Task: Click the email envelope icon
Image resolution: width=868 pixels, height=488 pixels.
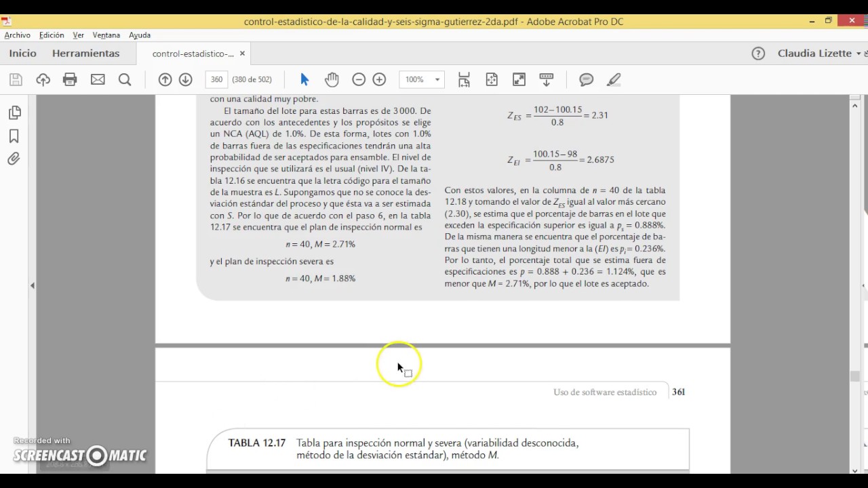Action: [98, 80]
